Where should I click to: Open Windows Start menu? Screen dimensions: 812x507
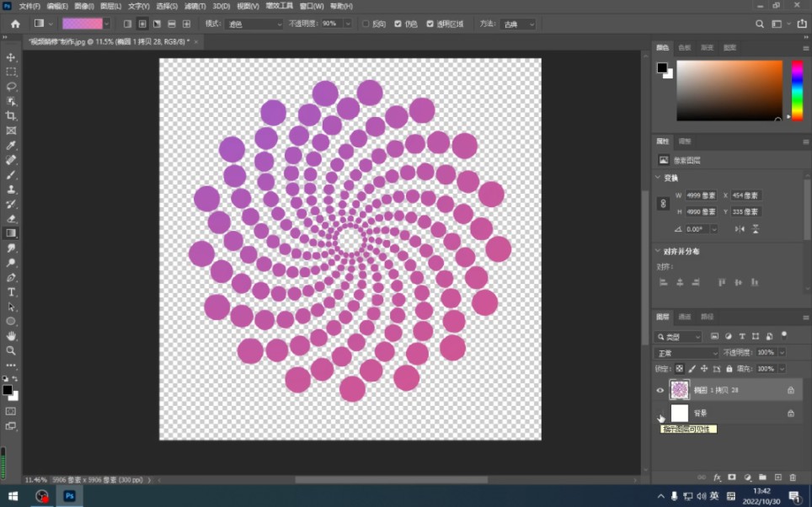point(13,496)
